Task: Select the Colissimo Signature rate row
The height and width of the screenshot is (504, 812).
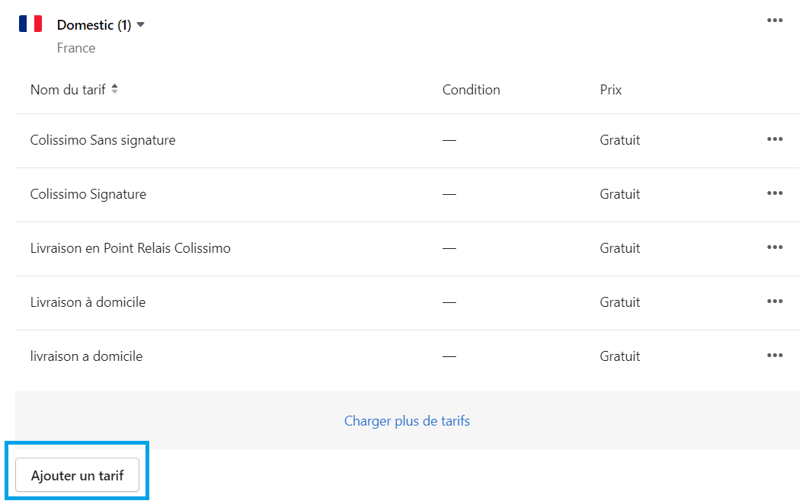Action: click(x=407, y=195)
